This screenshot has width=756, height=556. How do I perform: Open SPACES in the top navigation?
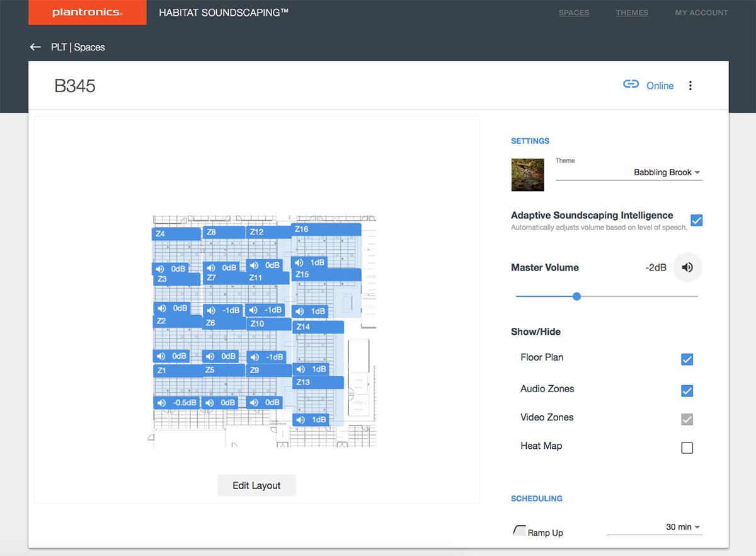[574, 13]
